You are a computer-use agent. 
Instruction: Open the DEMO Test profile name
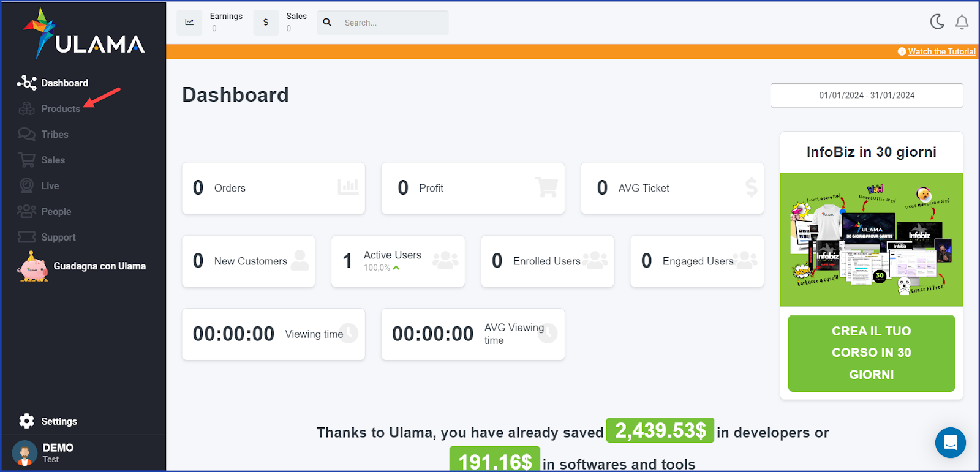click(58, 453)
